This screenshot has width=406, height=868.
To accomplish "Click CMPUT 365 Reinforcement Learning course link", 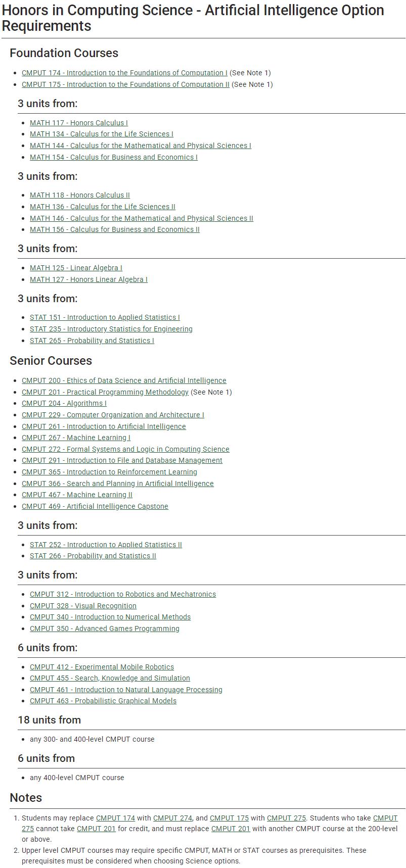I will click(109, 472).
